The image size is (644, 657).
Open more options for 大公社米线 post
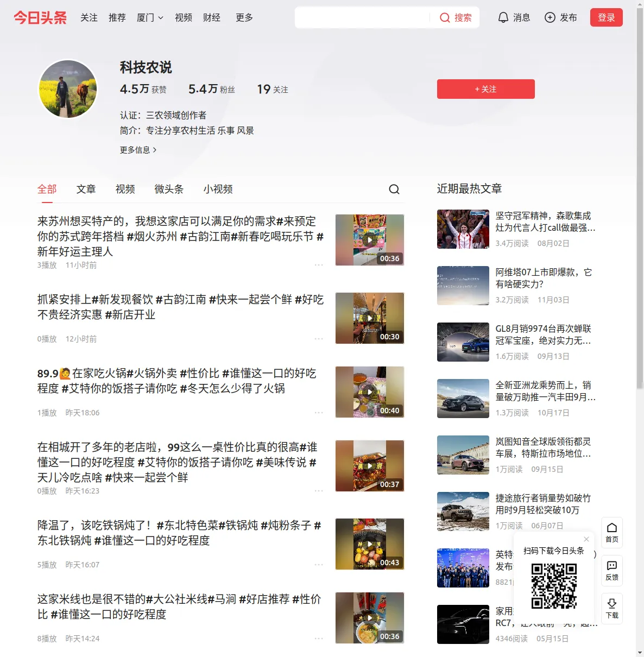click(x=319, y=639)
